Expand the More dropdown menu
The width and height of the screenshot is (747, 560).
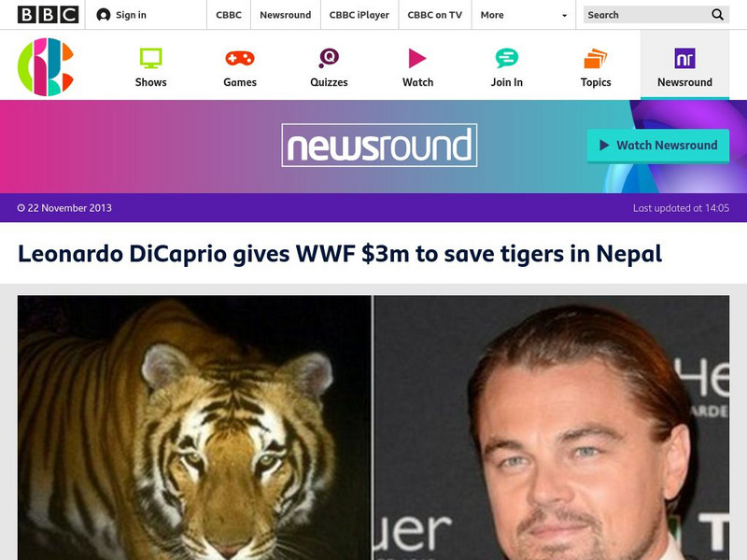pyautogui.click(x=524, y=15)
